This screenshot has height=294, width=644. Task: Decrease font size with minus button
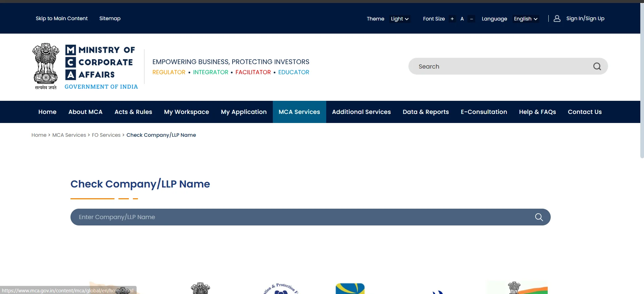472,19
